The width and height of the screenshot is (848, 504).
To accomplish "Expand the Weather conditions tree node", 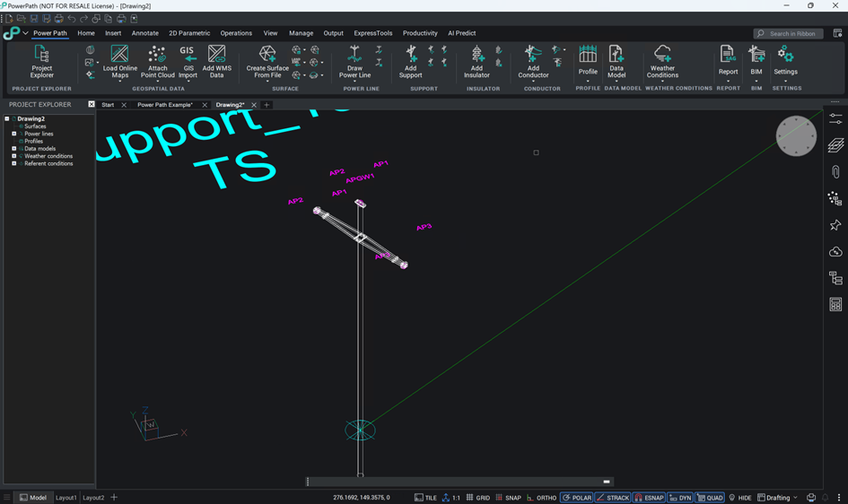I will click(x=14, y=156).
